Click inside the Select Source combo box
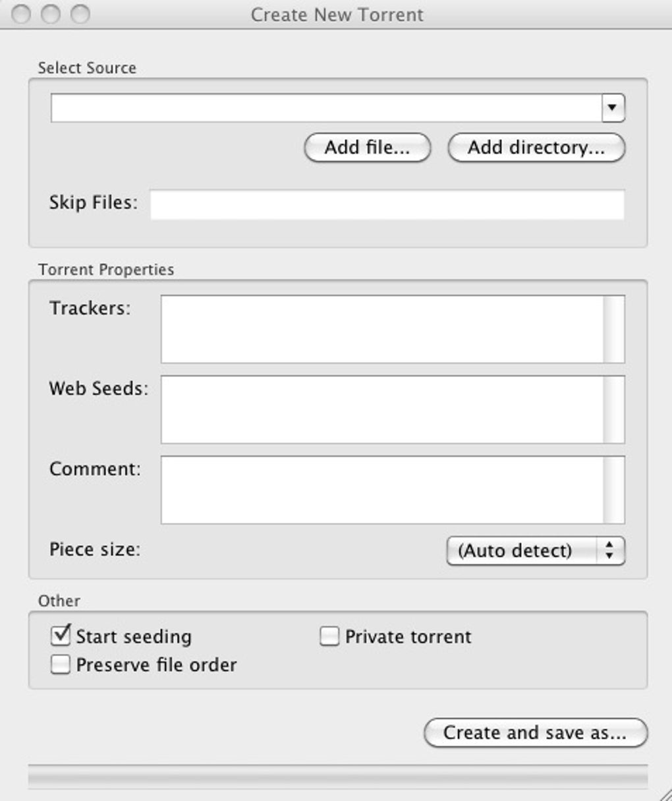Screen dimensions: 672x801 (326, 107)
